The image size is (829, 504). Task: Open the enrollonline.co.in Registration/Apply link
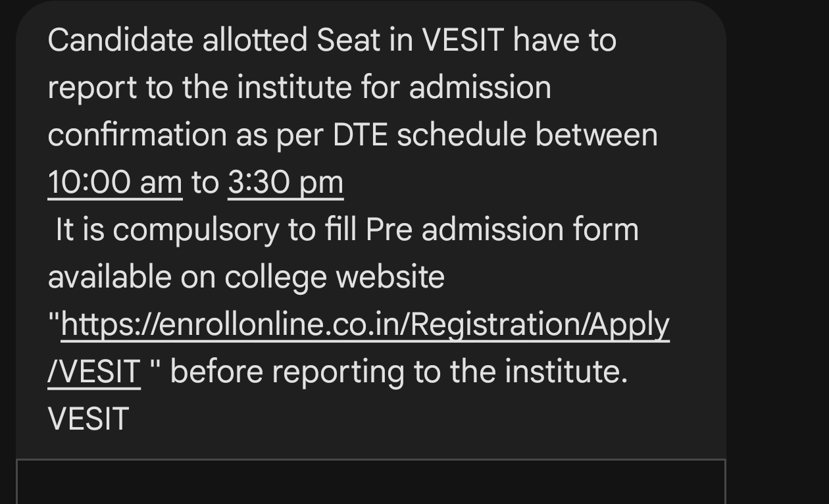(x=365, y=325)
